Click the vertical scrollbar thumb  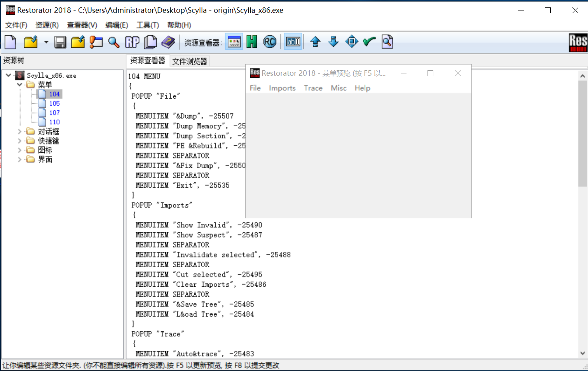582,134
